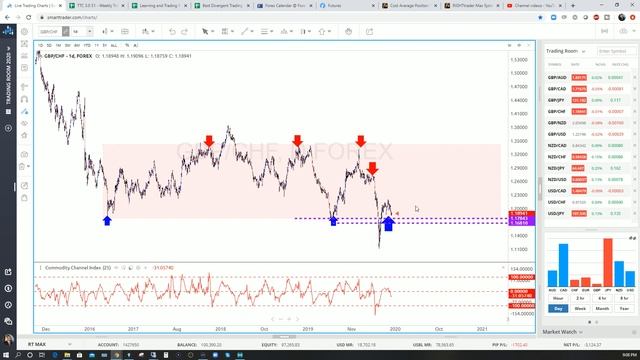Toggle the percent scale button

[x=127, y=45]
